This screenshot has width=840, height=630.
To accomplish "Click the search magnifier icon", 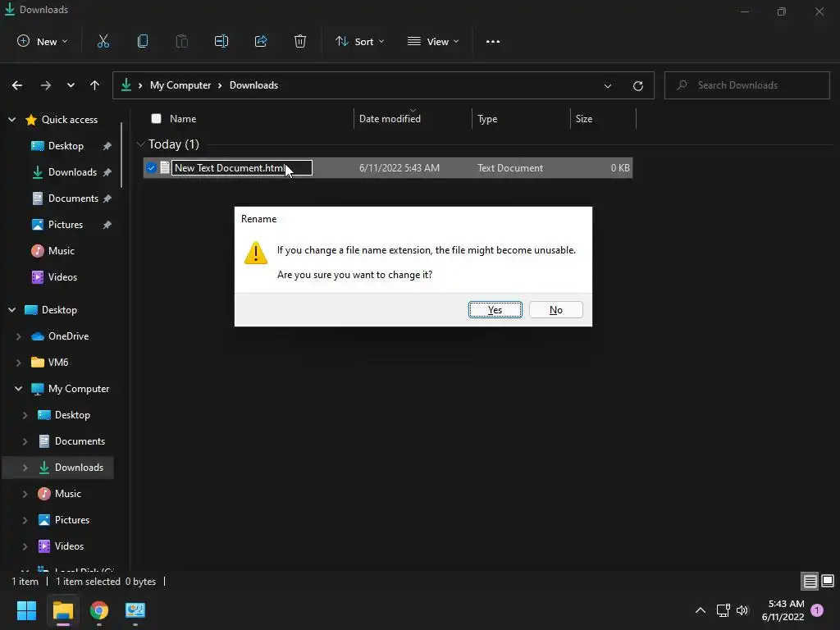I will [682, 85].
